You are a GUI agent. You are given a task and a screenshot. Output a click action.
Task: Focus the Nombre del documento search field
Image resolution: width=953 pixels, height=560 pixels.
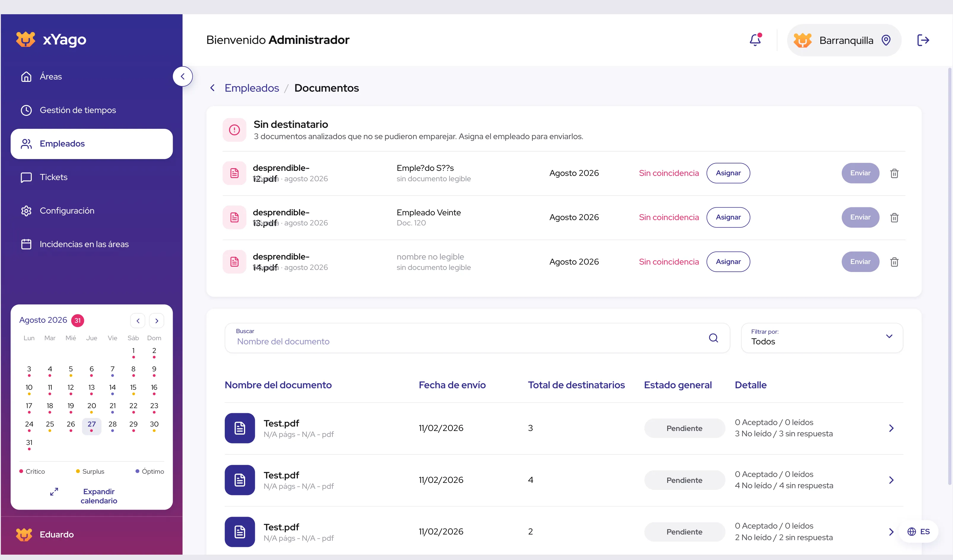click(x=477, y=338)
